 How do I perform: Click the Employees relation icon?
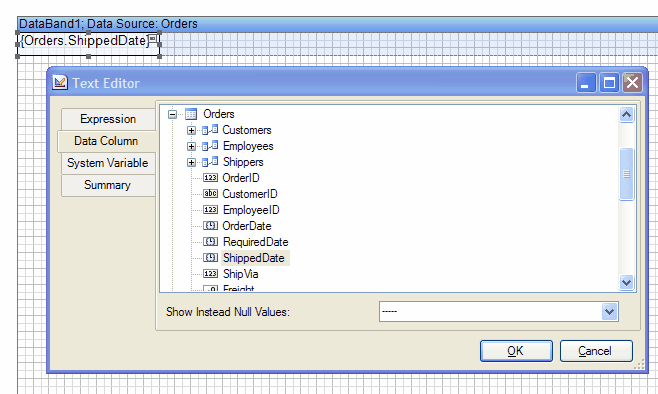pos(210,146)
